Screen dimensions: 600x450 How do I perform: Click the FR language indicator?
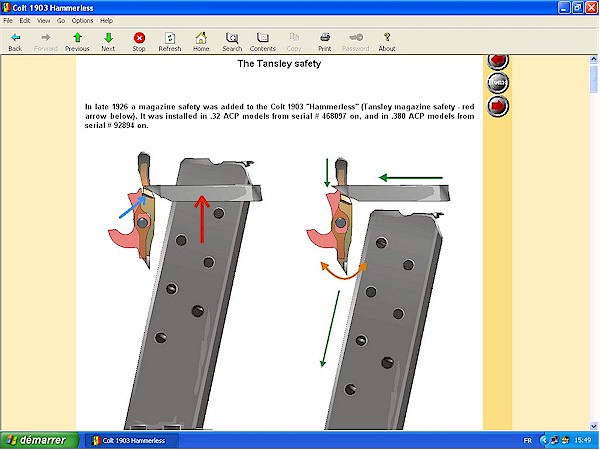point(527,441)
